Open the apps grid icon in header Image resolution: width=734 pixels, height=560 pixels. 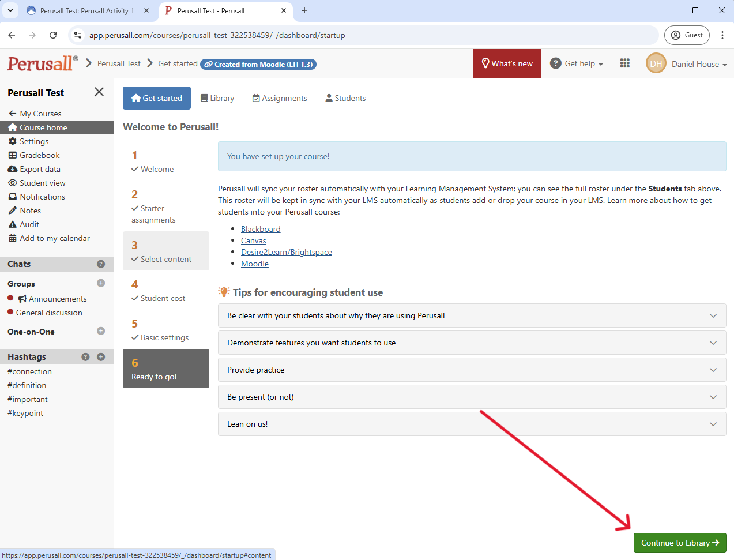pyautogui.click(x=624, y=63)
